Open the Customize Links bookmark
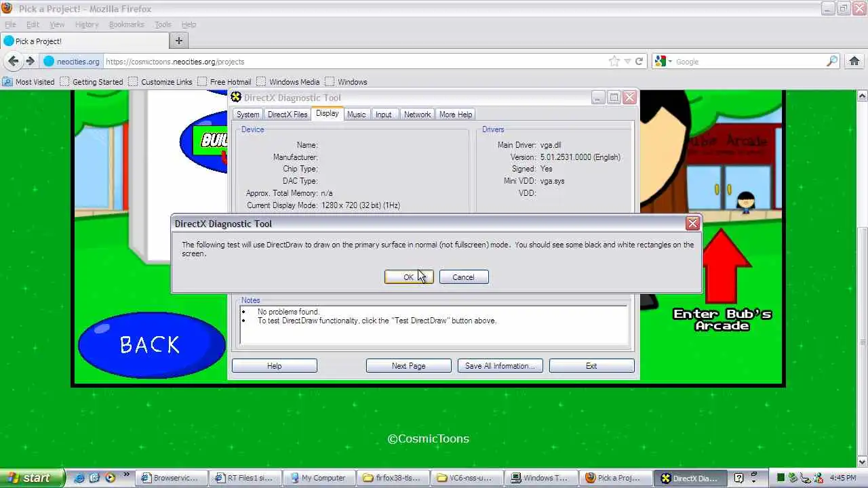This screenshot has width=868, height=488. [x=161, y=81]
